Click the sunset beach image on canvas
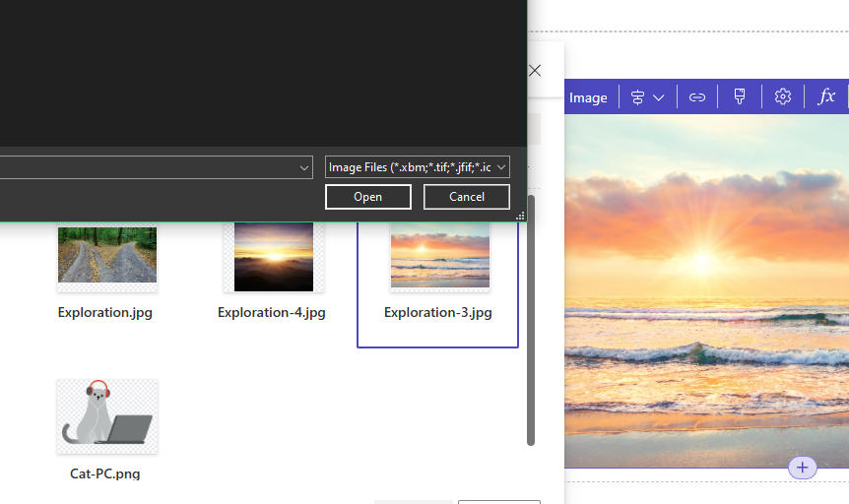Image resolution: width=849 pixels, height=504 pixels. [x=706, y=295]
